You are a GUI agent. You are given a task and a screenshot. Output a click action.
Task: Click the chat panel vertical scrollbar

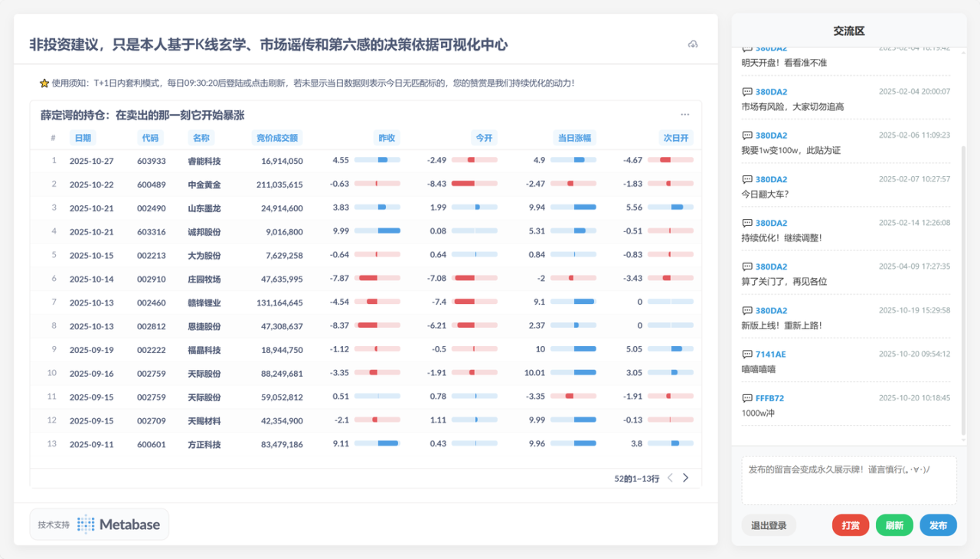point(963,291)
